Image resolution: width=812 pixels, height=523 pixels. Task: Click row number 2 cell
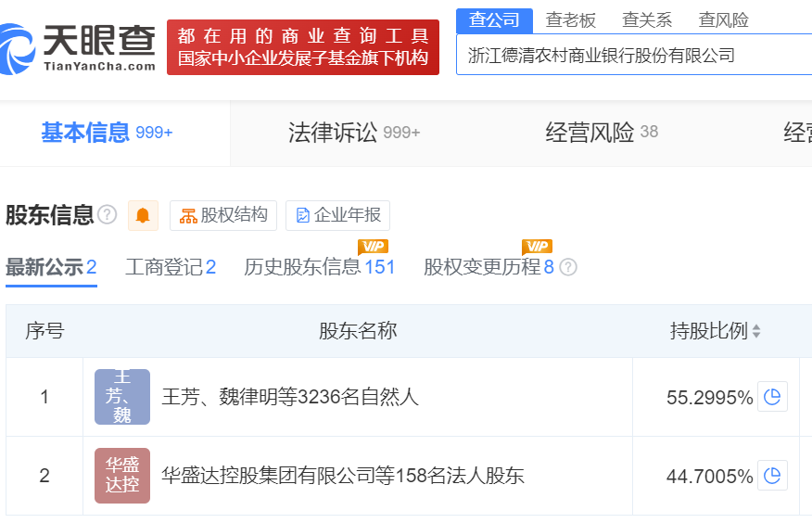pyautogui.click(x=44, y=476)
